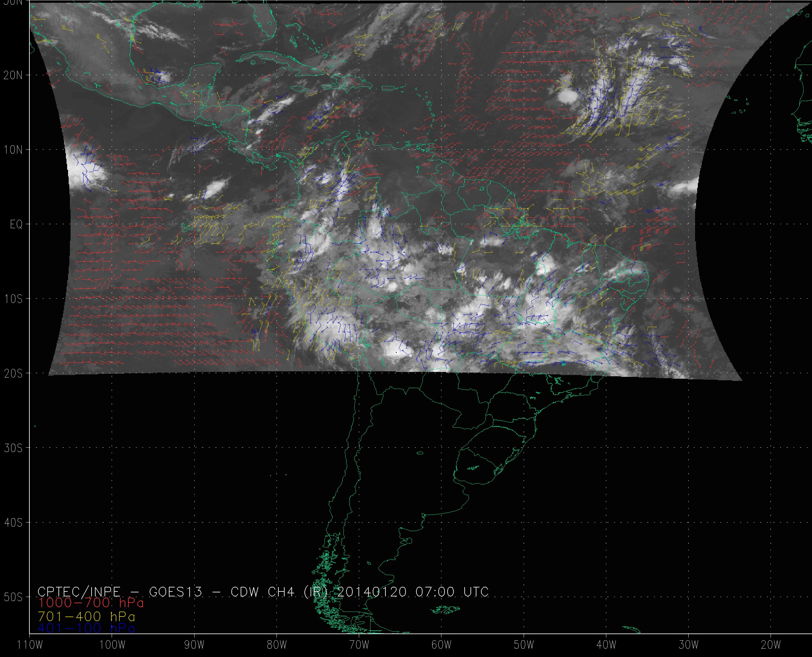
Task: Click the 20N latitude axis label
Action: click(x=13, y=75)
